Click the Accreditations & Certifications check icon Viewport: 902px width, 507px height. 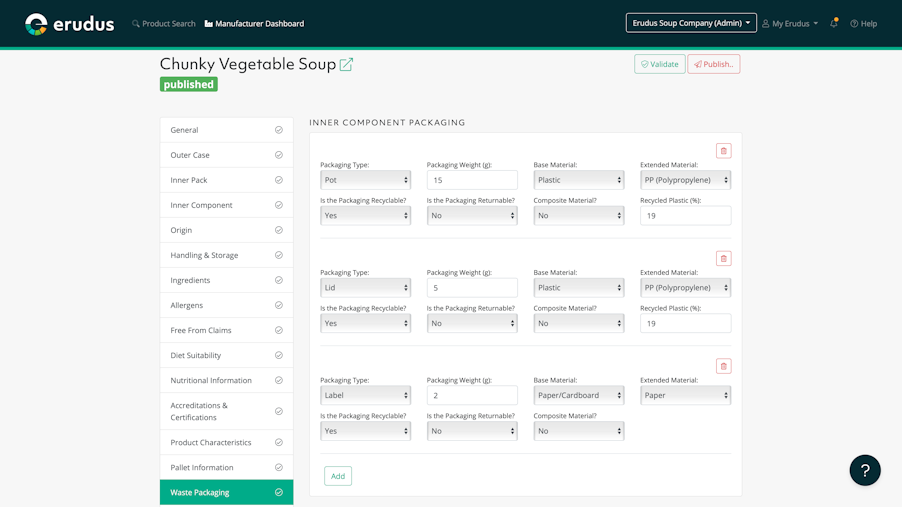pyautogui.click(x=278, y=411)
